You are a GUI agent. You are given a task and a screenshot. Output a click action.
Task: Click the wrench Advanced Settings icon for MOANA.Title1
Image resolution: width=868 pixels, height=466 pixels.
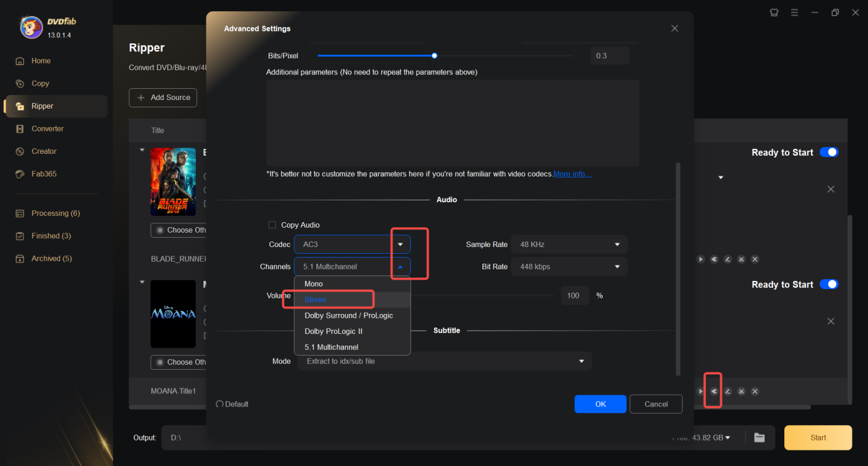coord(714,392)
